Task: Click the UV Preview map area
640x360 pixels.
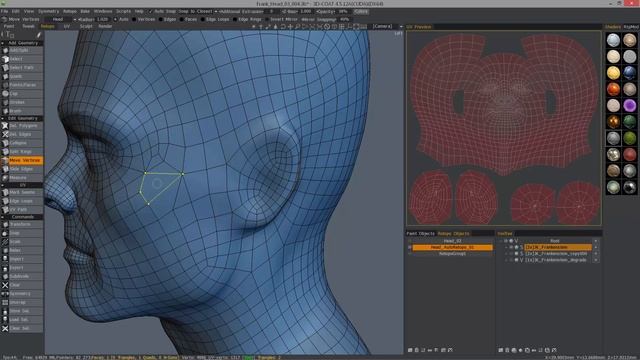Action: point(504,128)
